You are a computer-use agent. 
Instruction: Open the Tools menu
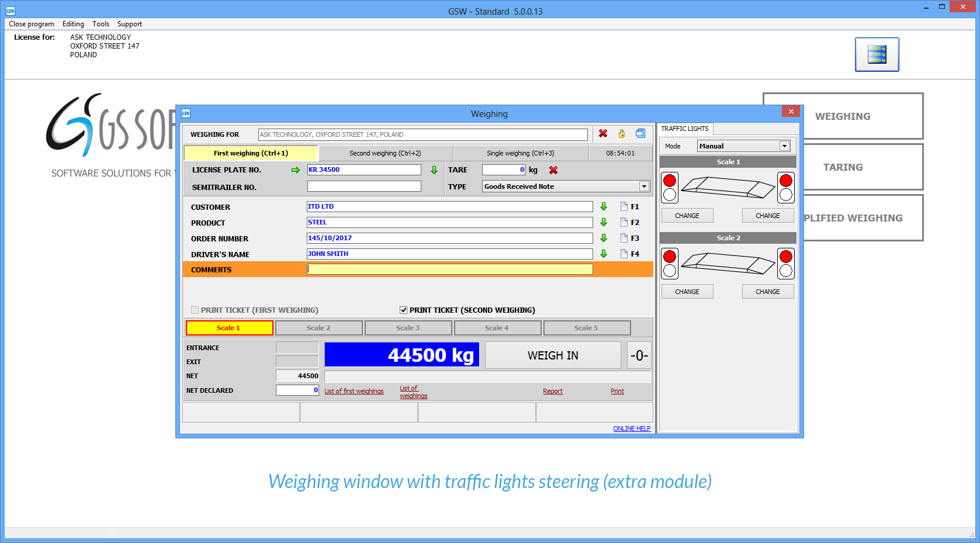point(101,24)
